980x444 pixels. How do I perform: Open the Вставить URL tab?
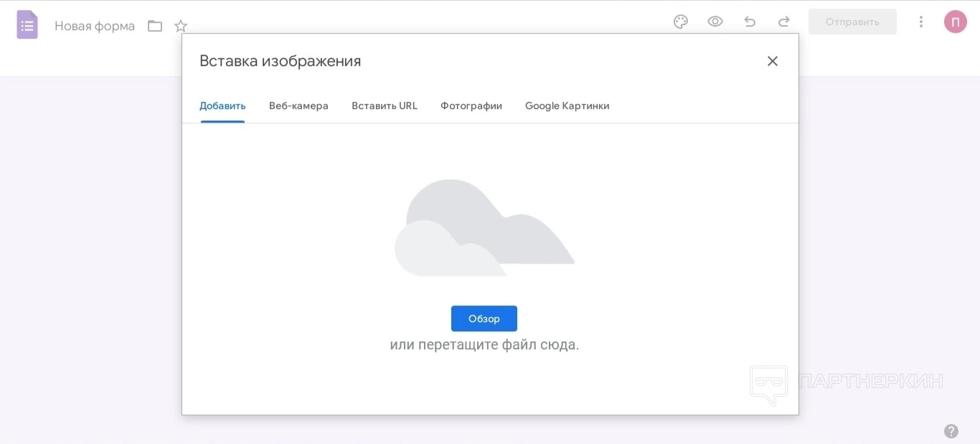point(385,106)
